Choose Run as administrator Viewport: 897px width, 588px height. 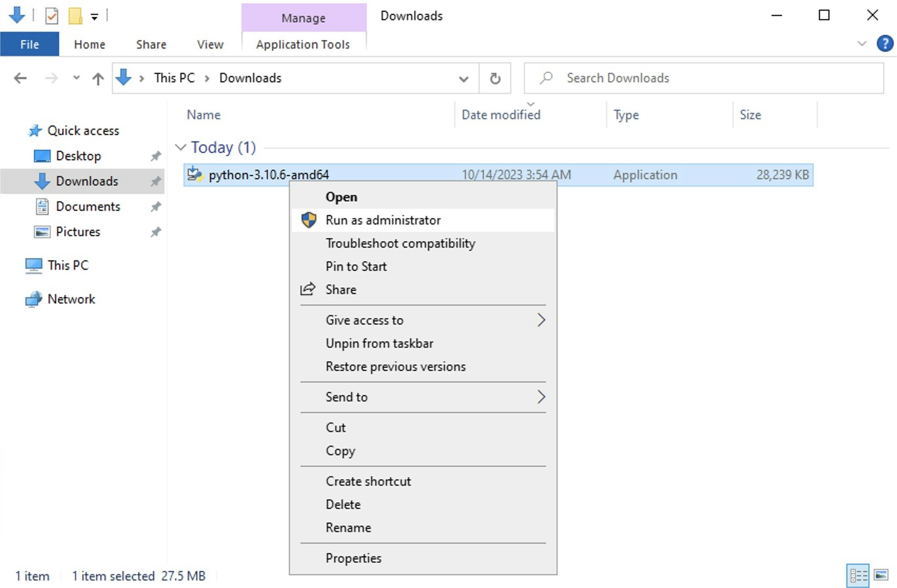click(x=423, y=220)
